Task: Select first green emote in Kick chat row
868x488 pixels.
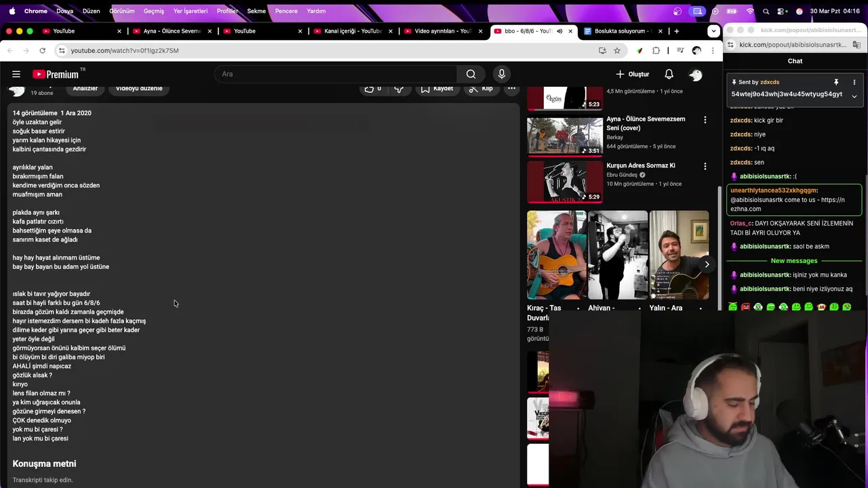Action: tap(732, 307)
